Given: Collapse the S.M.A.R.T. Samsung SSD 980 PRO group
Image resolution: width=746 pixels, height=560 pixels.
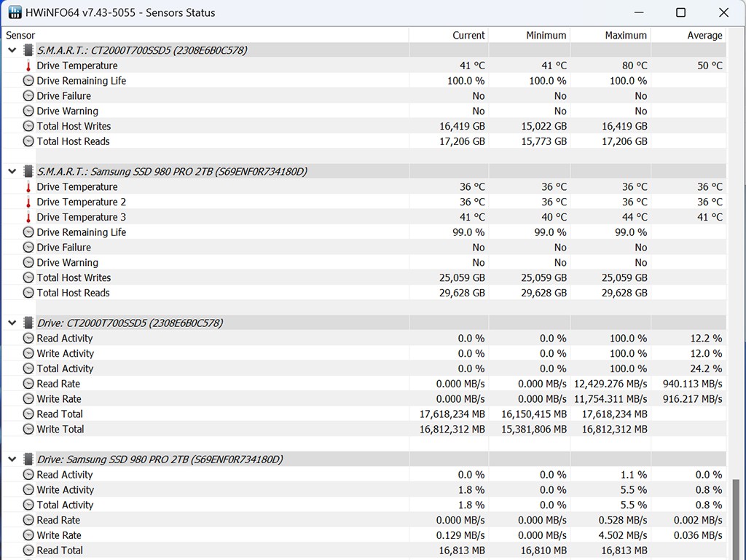Looking at the screenshot, I should (12, 171).
